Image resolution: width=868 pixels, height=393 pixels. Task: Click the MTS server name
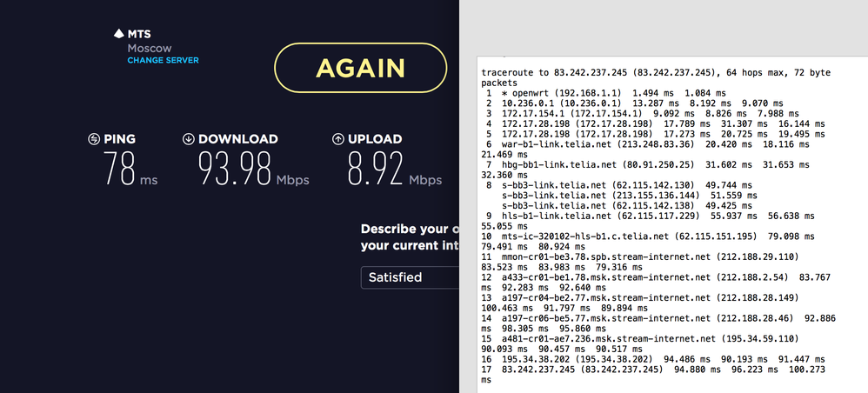(x=139, y=34)
